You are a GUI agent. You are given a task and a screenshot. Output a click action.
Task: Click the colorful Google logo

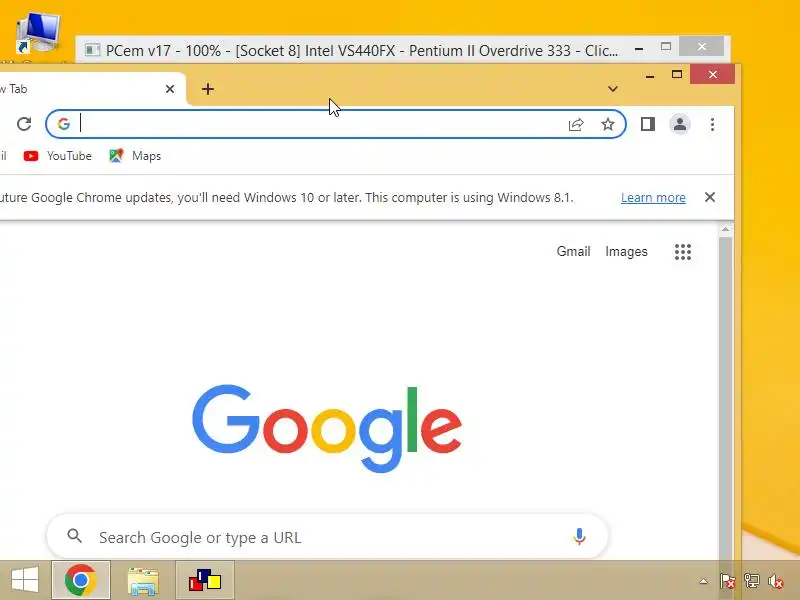tap(327, 428)
